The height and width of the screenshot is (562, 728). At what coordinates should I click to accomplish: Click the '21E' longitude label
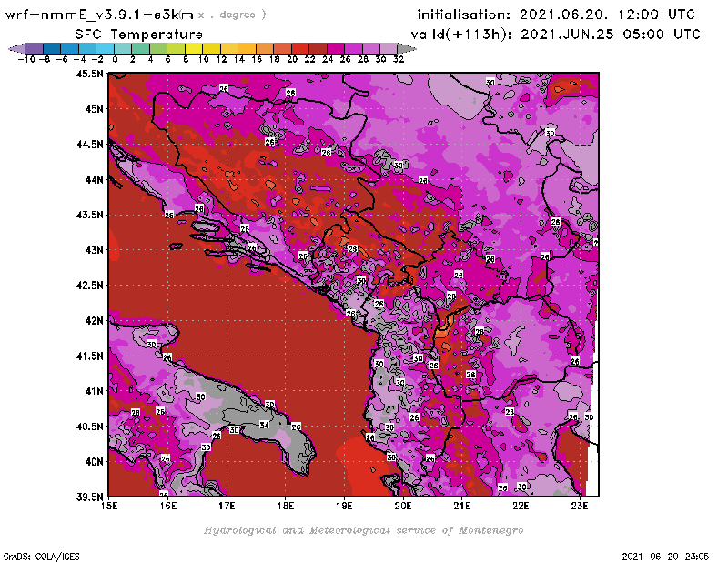(462, 506)
